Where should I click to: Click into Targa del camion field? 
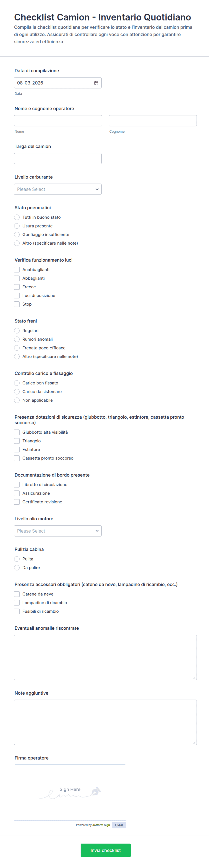pos(58,159)
